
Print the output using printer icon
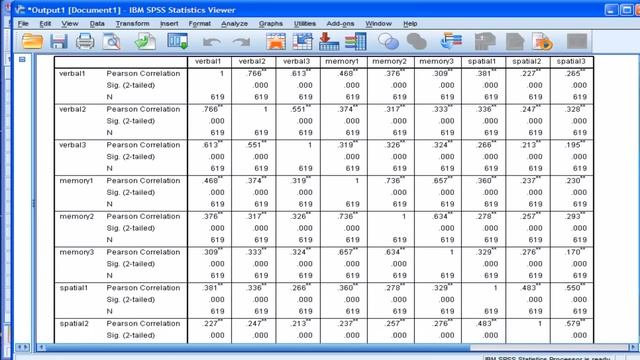pyautogui.click(x=85, y=42)
